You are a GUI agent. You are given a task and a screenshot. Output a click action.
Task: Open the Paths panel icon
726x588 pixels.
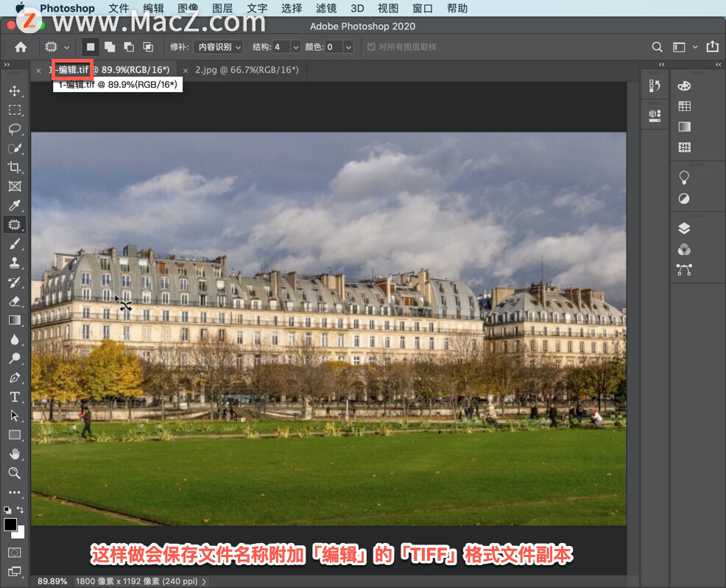click(684, 270)
